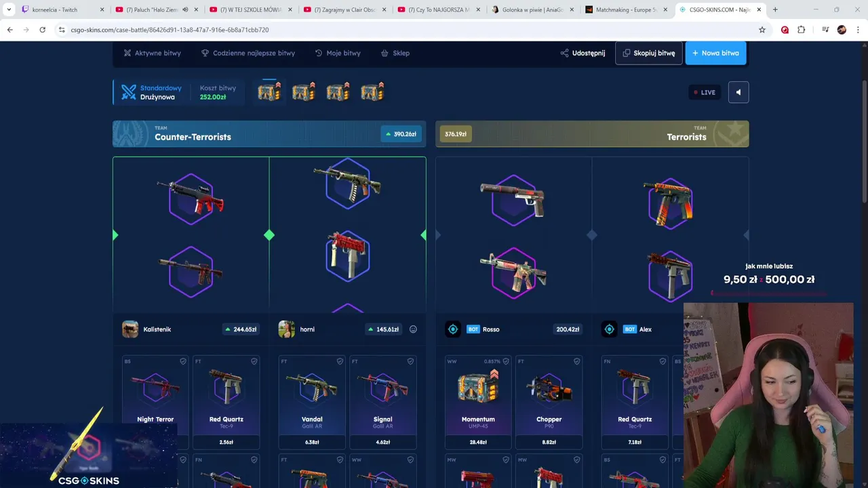Click the upgrade arrows on the Momentum case
Screen dimensions: 868x488
(494, 374)
